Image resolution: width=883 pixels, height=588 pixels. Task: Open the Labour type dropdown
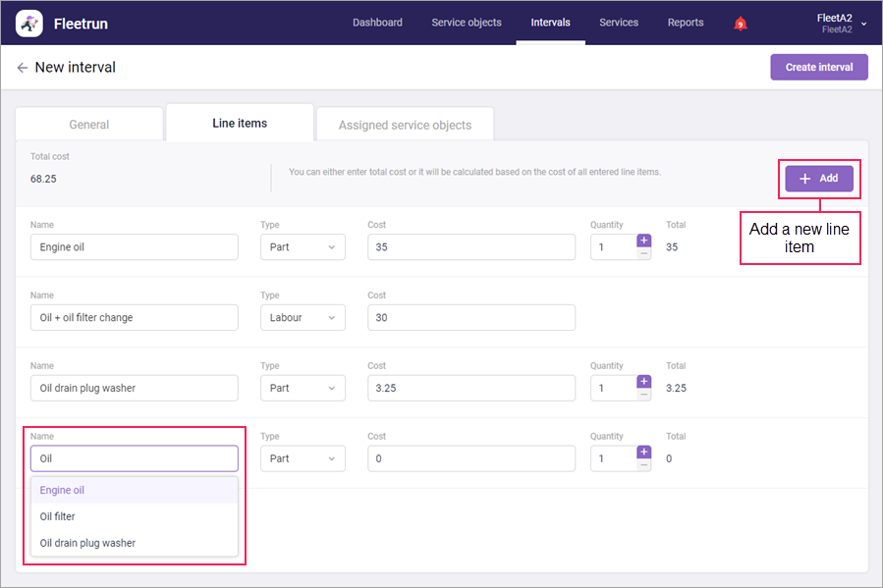tap(303, 318)
